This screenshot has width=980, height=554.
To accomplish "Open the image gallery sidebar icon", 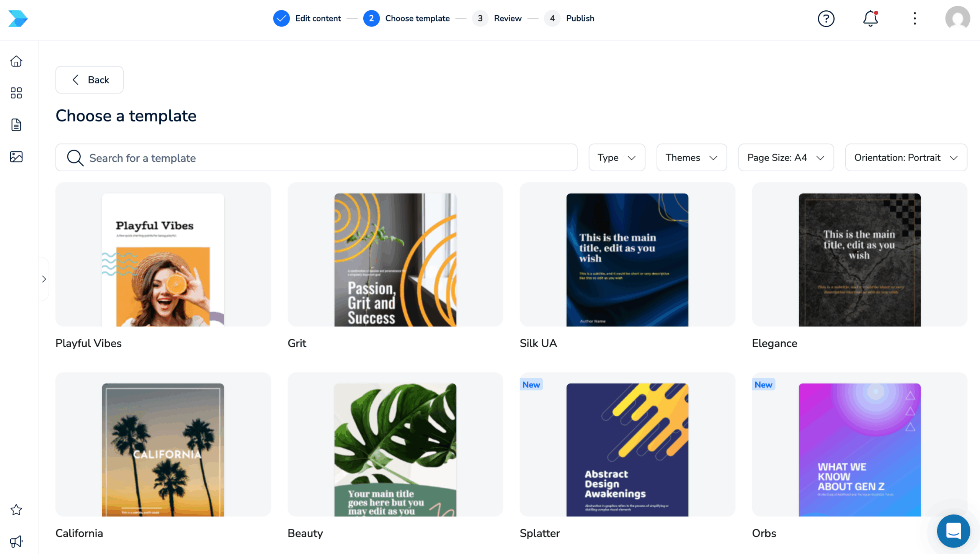I will click(16, 157).
